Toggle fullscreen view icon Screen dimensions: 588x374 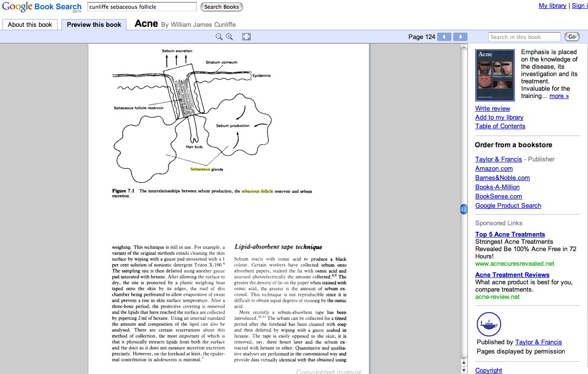tap(246, 37)
